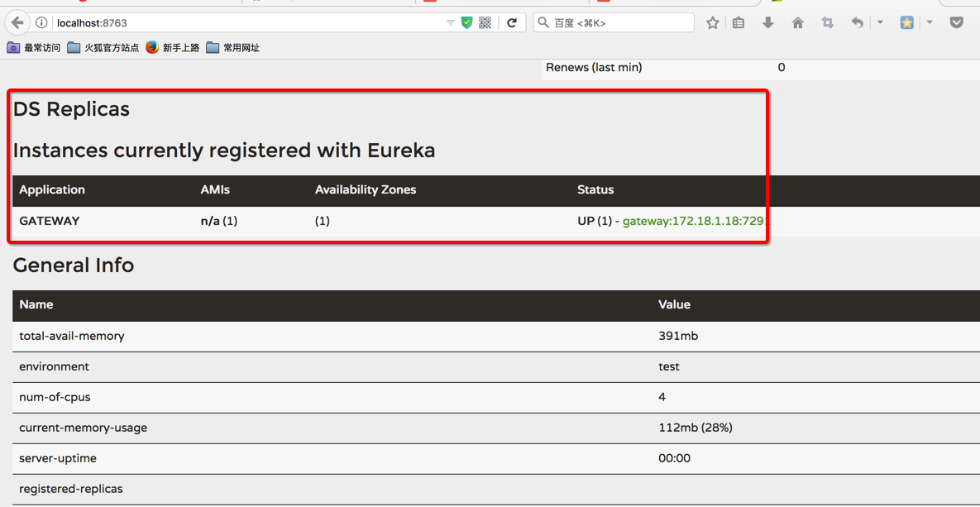
Task: Show the bookmarks list icon
Action: (739, 23)
